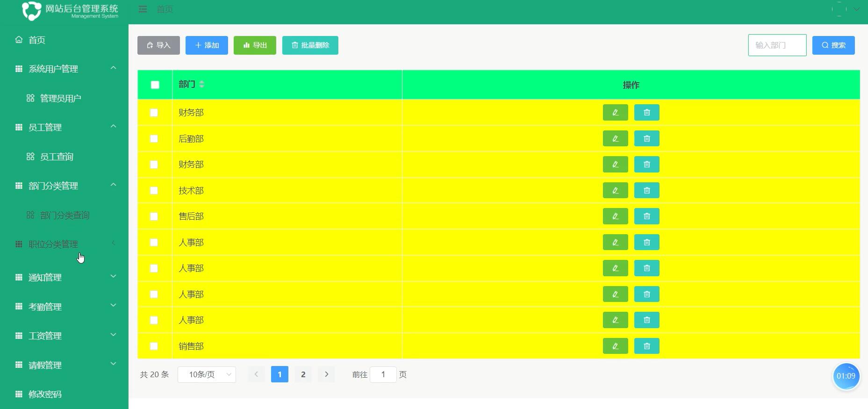
Task: Click the system logo icon at top left
Action: click(x=32, y=10)
